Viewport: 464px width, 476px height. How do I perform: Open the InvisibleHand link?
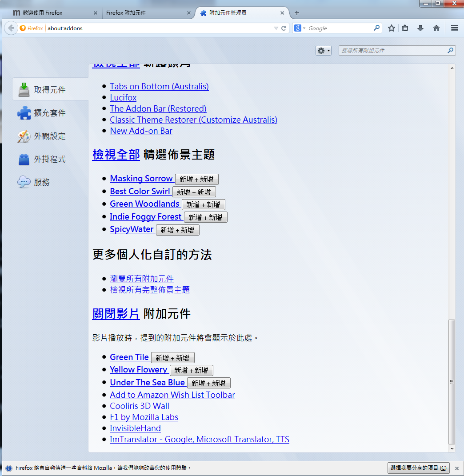[135, 428]
